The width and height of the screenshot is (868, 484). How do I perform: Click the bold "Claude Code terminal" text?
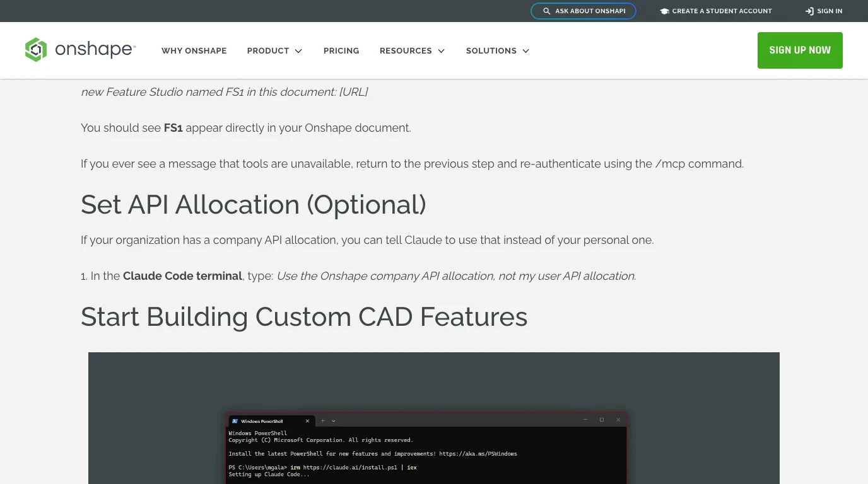[182, 276]
